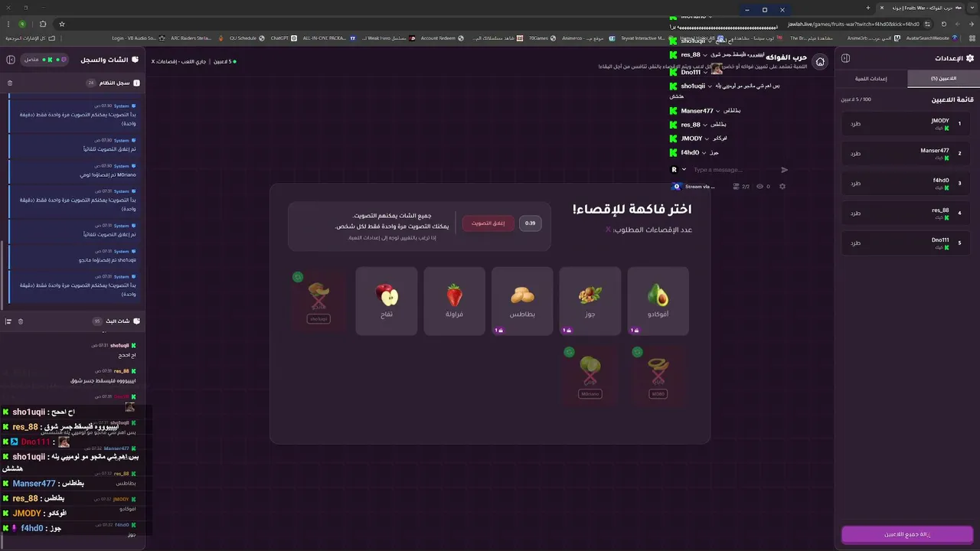Select the walnut fruit card
Image resolution: width=980 pixels, height=551 pixels.
(590, 301)
